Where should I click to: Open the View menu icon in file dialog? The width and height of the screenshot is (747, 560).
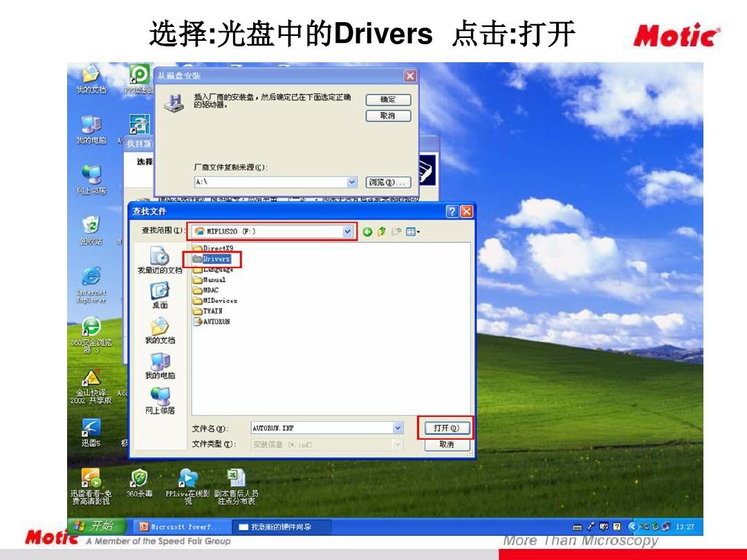(x=412, y=232)
